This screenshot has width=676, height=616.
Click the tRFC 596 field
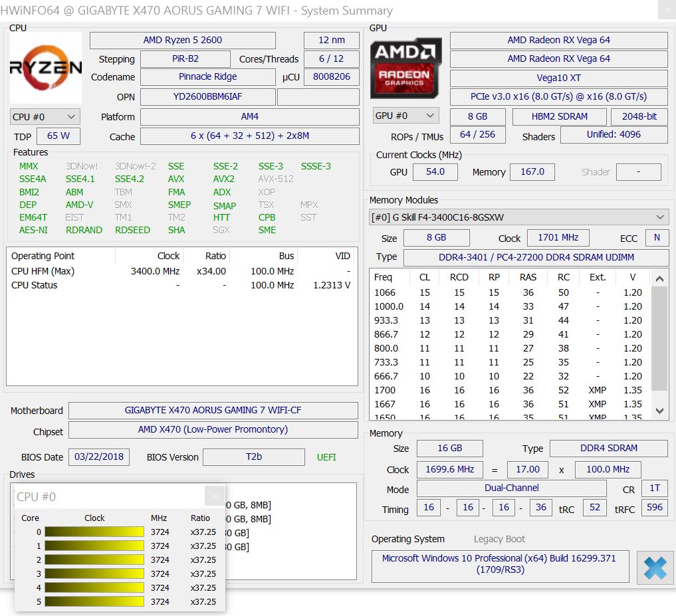655,508
